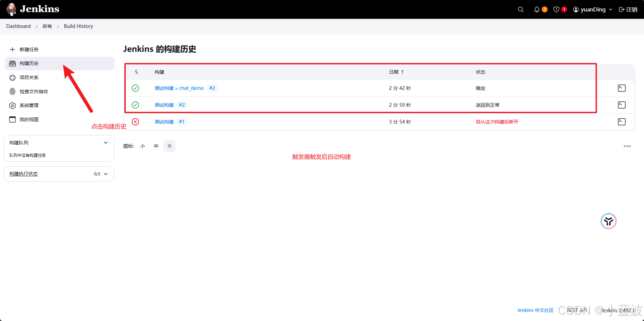Open 我的视图 sidebar item

tap(60, 119)
